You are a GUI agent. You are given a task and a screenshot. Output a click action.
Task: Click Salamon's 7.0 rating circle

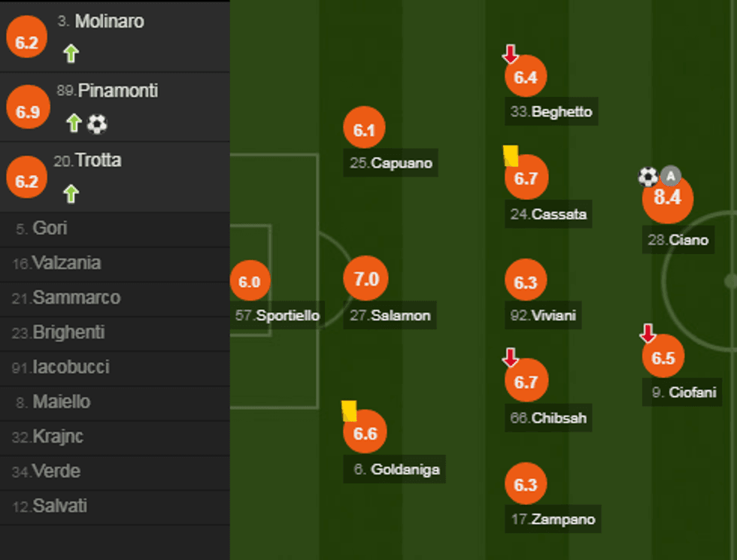pyautogui.click(x=365, y=279)
